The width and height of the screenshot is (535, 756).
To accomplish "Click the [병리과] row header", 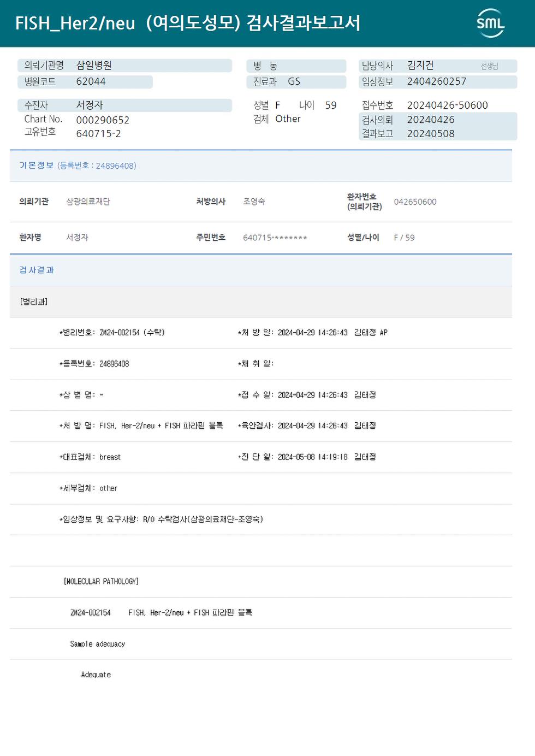I will [x=261, y=302].
